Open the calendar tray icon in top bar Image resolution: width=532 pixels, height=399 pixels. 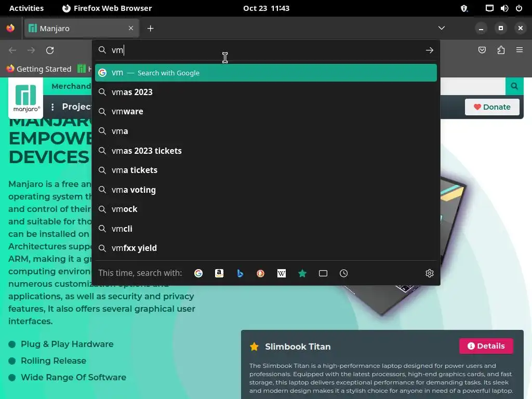(489, 8)
